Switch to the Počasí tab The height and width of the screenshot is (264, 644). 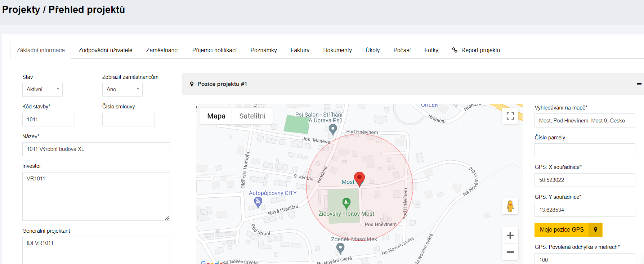(402, 50)
